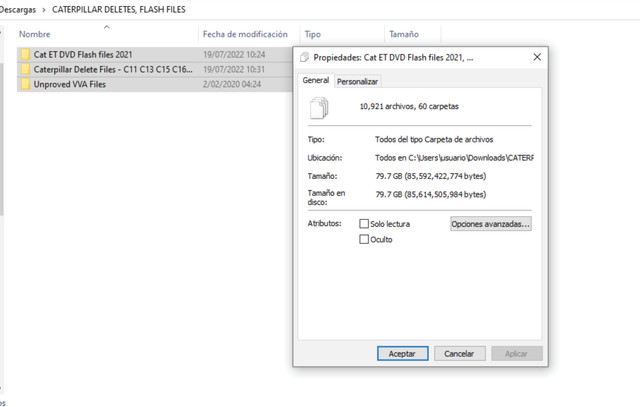Click the '10,921 archivos, 60 carpetas' text
Screen dimensions: 640x407
pos(409,106)
